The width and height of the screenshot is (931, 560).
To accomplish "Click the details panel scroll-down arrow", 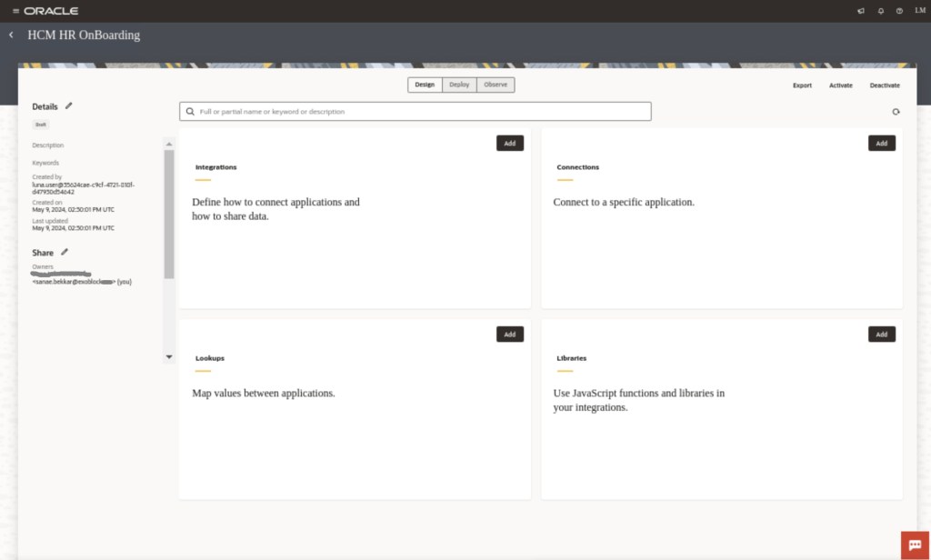I will [168, 357].
